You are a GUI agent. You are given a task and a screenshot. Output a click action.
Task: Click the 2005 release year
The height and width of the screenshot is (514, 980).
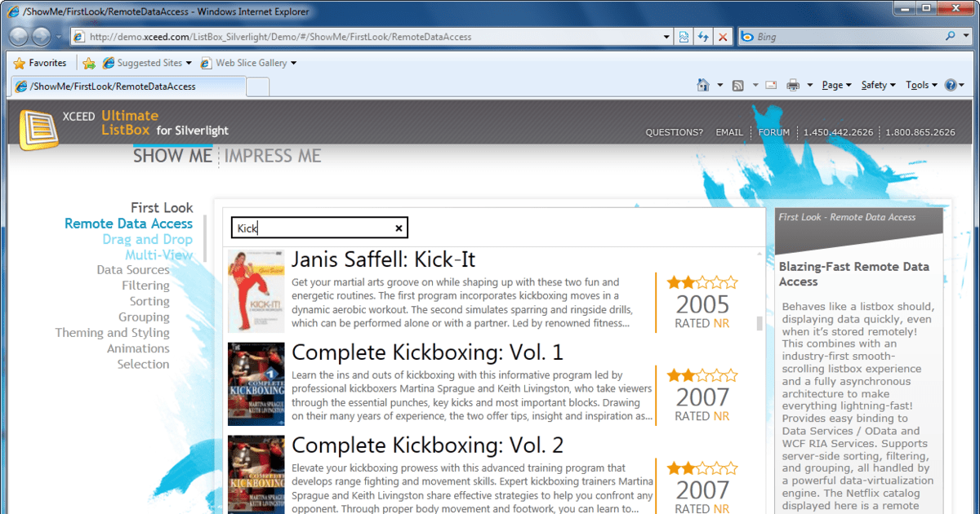[702, 305]
